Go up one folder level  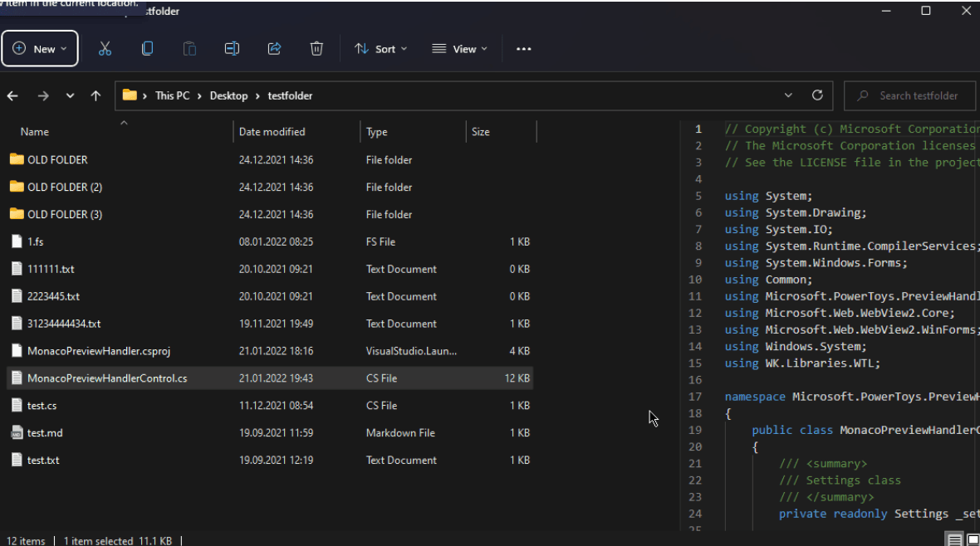[x=96, y=95]
